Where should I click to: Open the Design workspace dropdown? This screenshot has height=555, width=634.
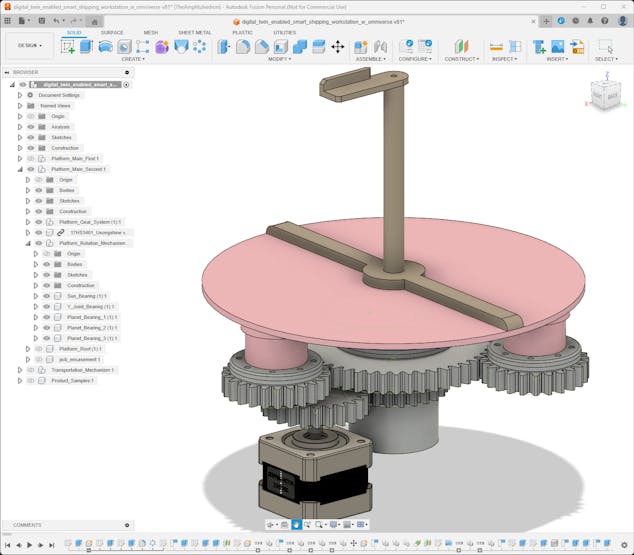(29, 45)
